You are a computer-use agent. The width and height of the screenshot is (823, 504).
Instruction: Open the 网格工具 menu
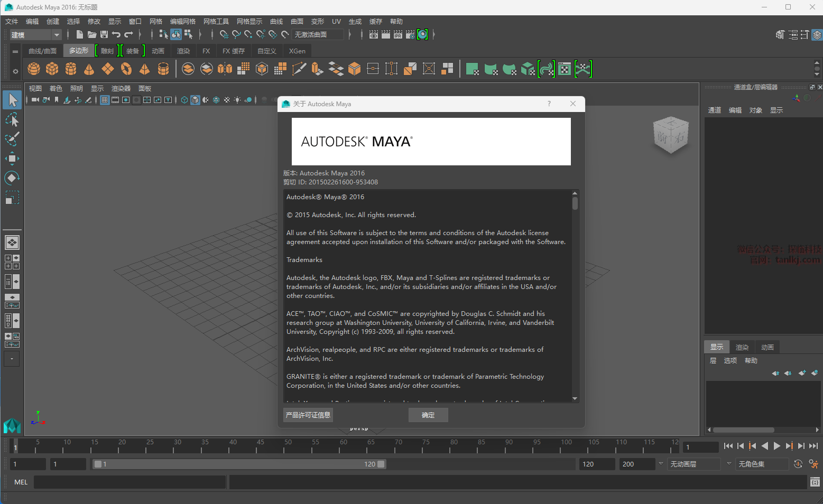216,22
